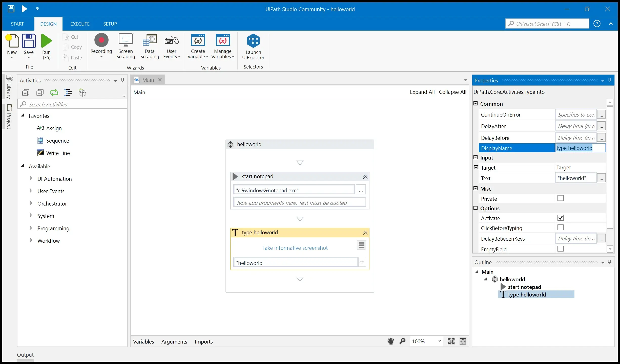Run the workflow with Run (F5)
The image size is (620, 364).
(x=46, y=47)
